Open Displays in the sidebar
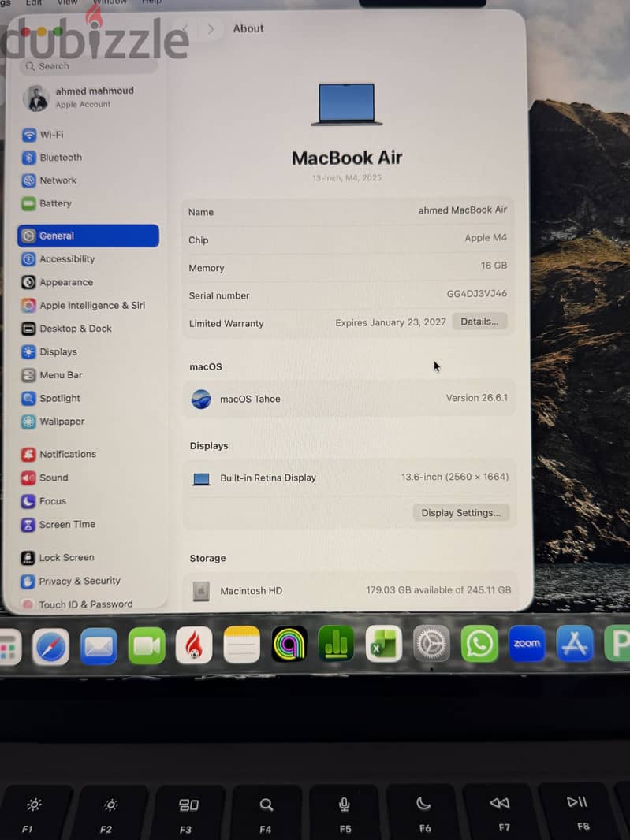This screenshot has width=630, height=840. 50,352
